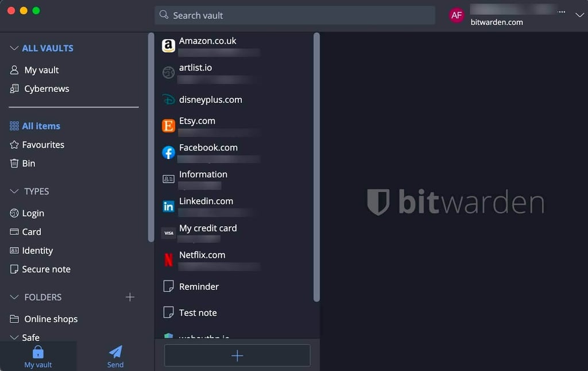The image size is (588, 371).
Task: Select the Linkedin.com logo icon
Action: tap(168, 206)
